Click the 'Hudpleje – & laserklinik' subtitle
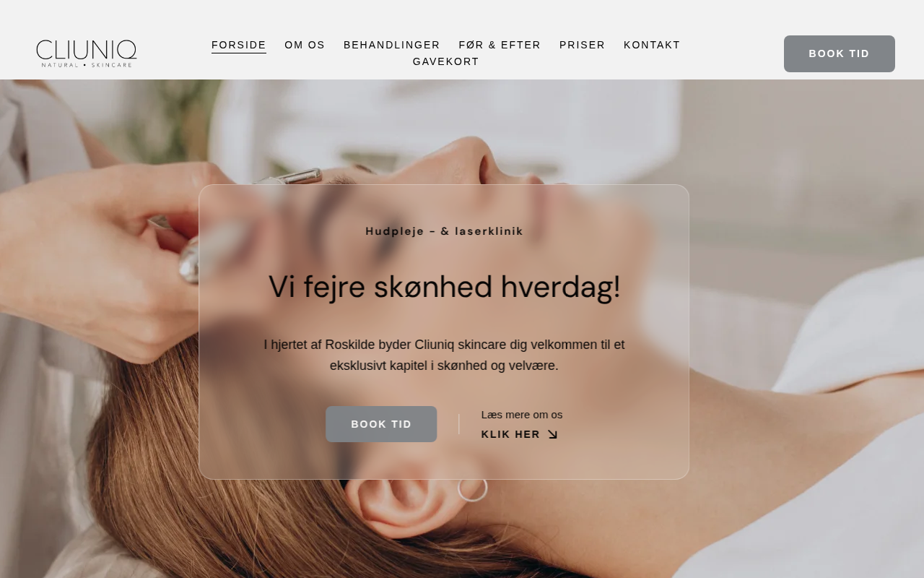Screen dimensions: 924x578 pos(444,231)
